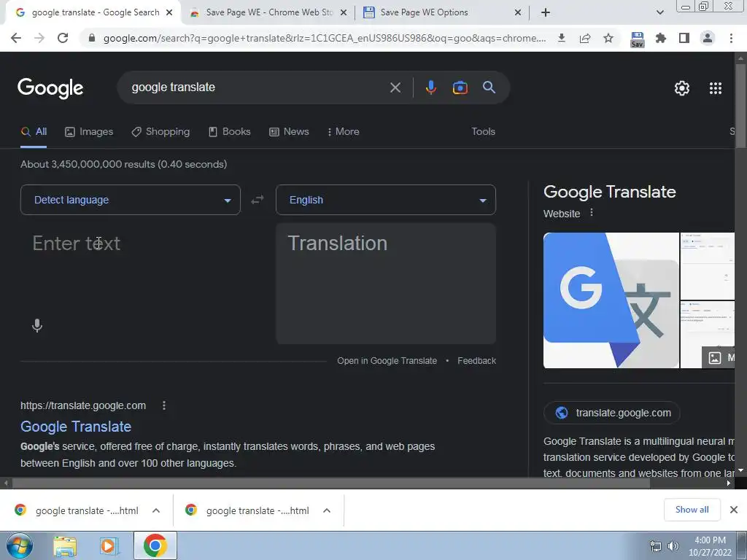Expand the Detect language dropdown
This screenshot has width=747, height=560.
coord(130,200)
